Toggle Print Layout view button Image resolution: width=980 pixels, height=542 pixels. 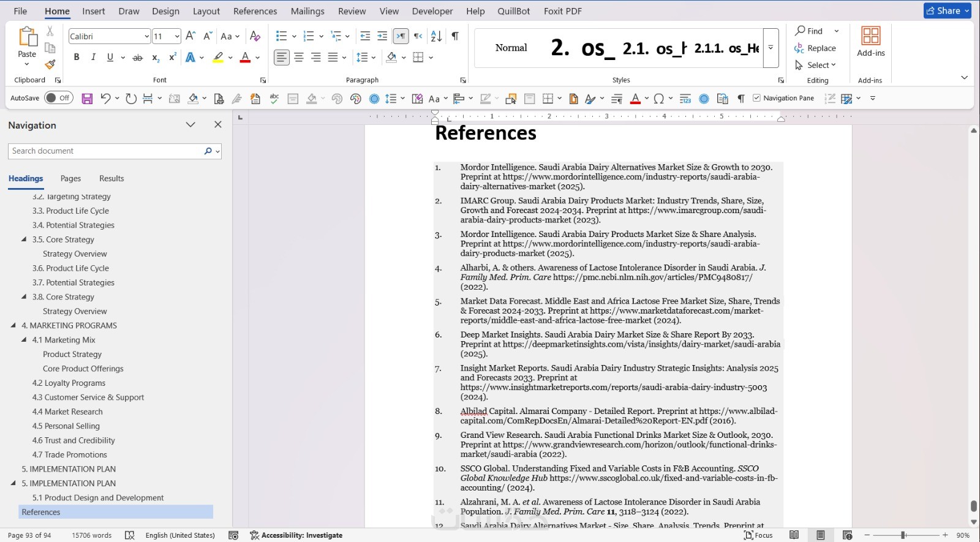[821, 535]
